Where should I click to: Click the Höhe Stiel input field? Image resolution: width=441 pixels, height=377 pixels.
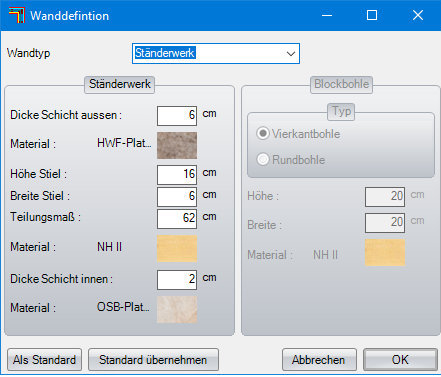coord(177,175)
